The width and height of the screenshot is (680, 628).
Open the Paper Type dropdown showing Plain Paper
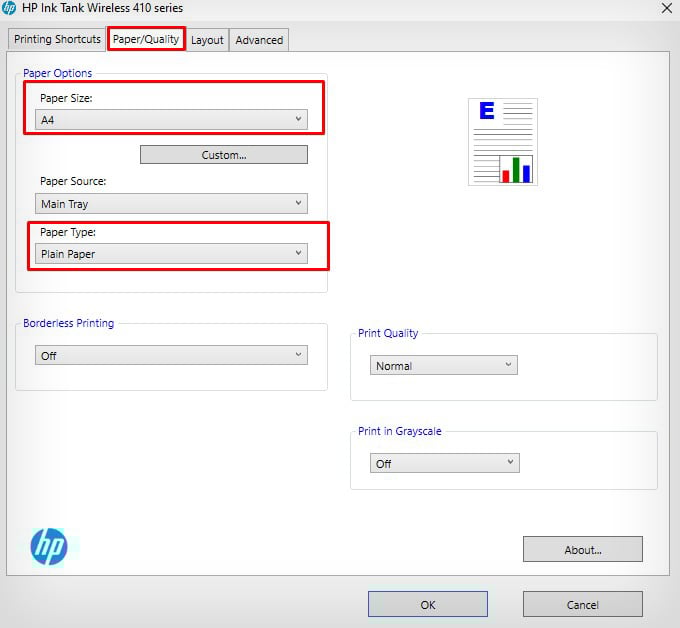point(171,254)
